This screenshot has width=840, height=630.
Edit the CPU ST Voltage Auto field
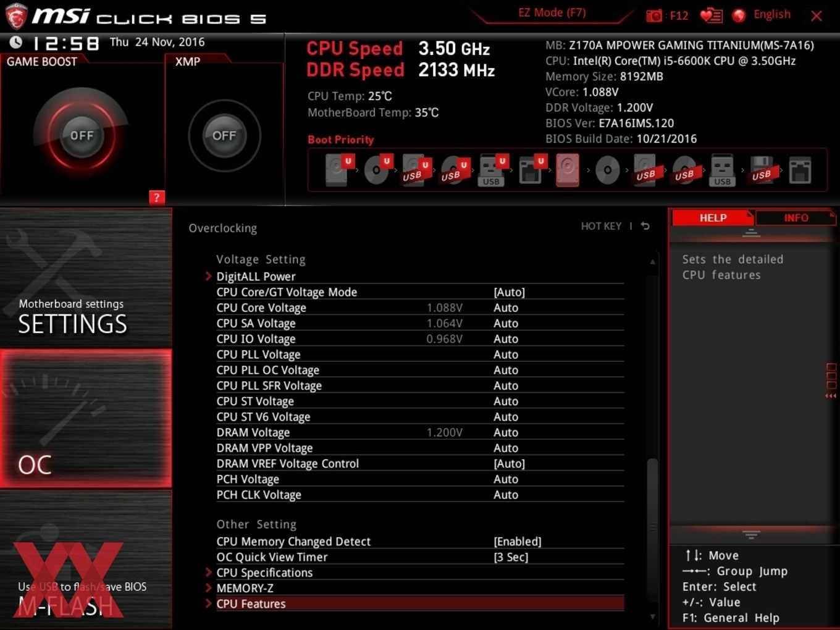[x=506, y=401]
